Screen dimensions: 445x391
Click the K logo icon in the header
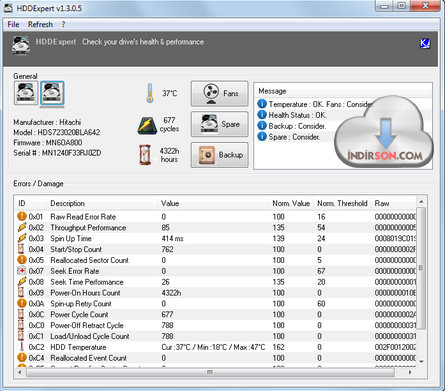pyautogui.click(x=425, y=43)
